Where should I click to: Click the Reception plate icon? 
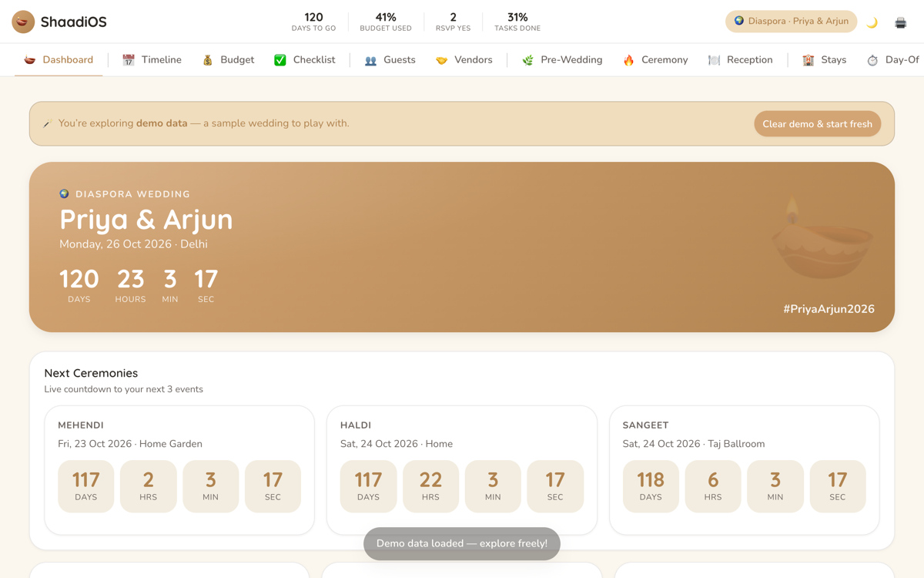tap(714, 60)
